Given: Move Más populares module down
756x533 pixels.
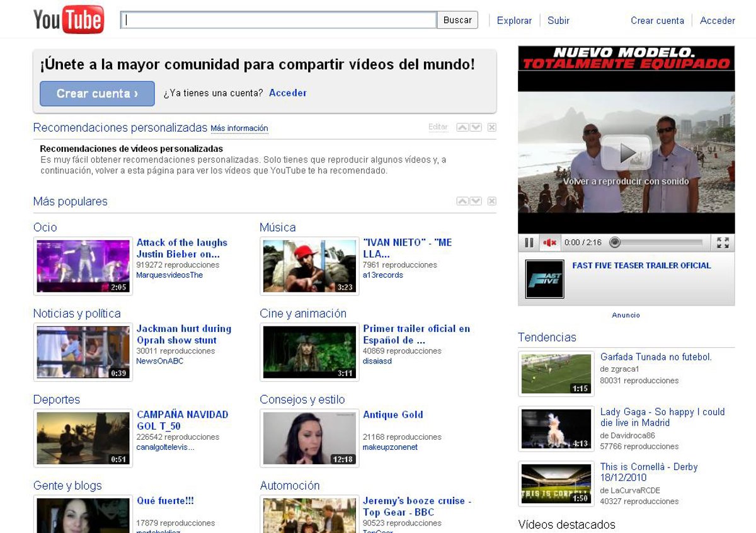Looking at the screenshot, I should pyautogui.click(x=476, y=201).
